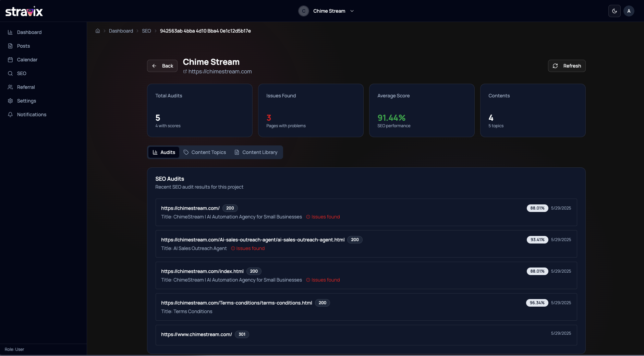This screenshot has width=644, height=356.
Task: Click the 93.41% score badge
Action: 537,240
